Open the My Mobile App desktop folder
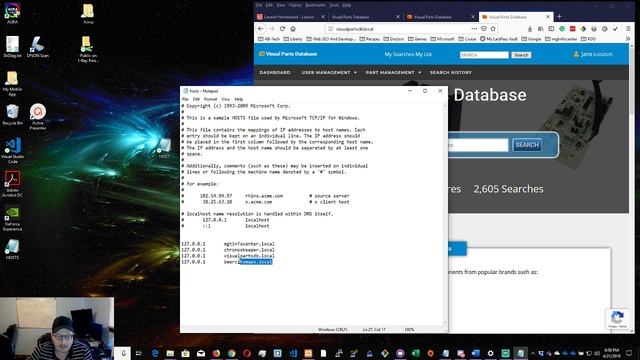 tap(12, 83)
